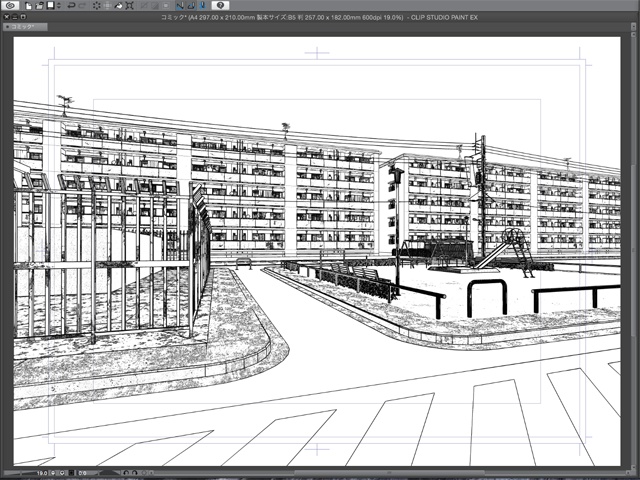Rotate the canvas left
Viewport: 640px width, 480px height.
[x=126, y=473]
